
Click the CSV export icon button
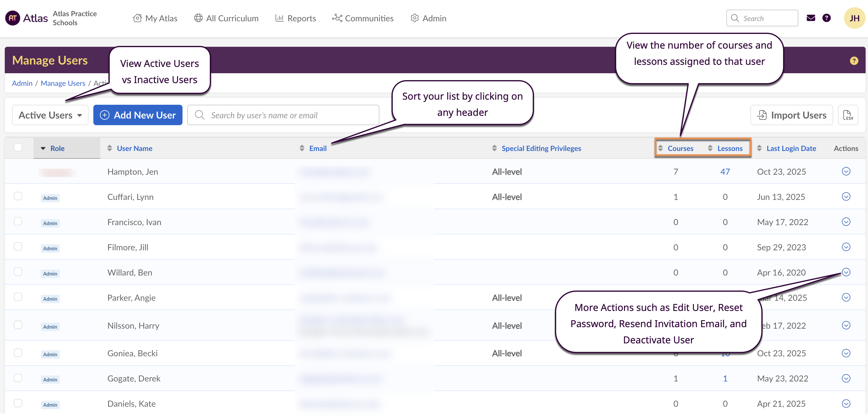[848, 115]
